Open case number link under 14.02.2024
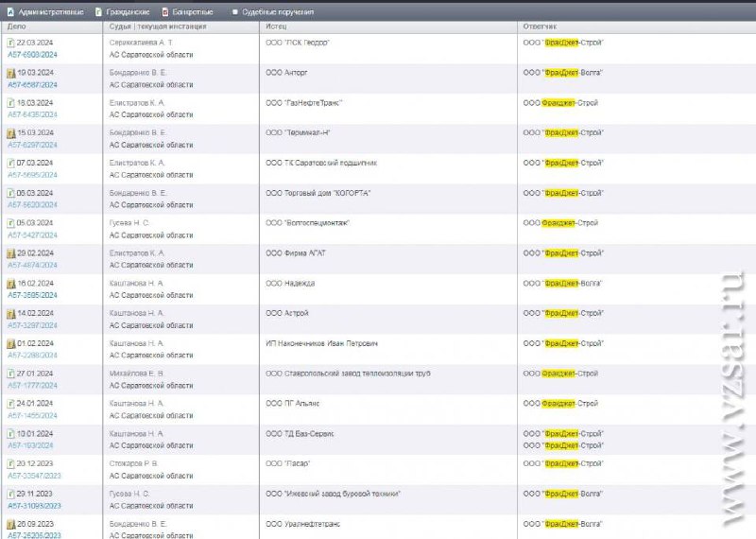756x539 pixels. coord(32,325)
